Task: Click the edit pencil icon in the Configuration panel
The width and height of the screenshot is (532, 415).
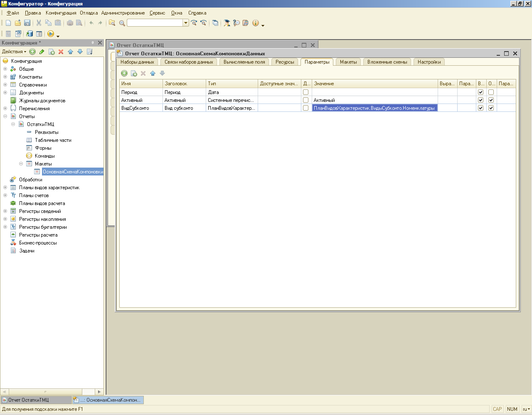Action: [42, 52]
